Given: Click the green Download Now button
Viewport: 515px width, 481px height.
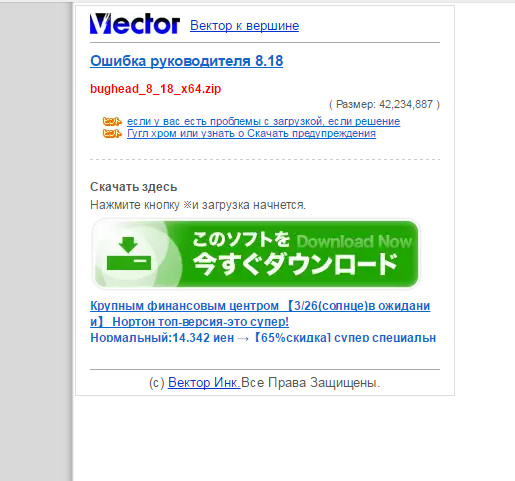Looking at the screenshot, I should (256, 254).
